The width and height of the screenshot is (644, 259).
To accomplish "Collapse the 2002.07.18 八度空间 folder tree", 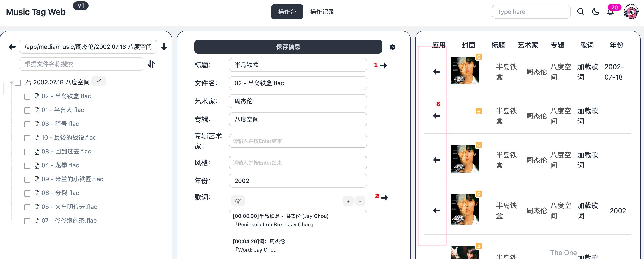I will click(x=11, y=82).
